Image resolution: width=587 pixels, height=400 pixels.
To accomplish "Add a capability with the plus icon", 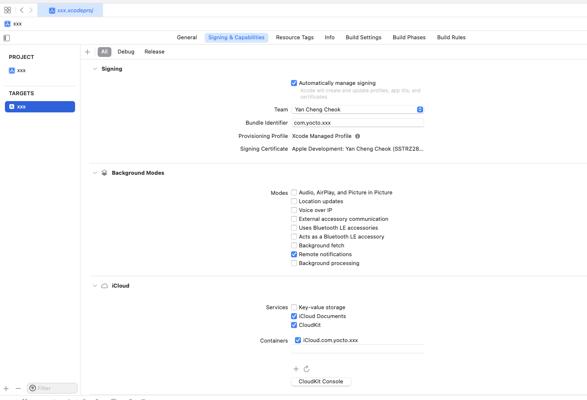I will coord(88,52).
